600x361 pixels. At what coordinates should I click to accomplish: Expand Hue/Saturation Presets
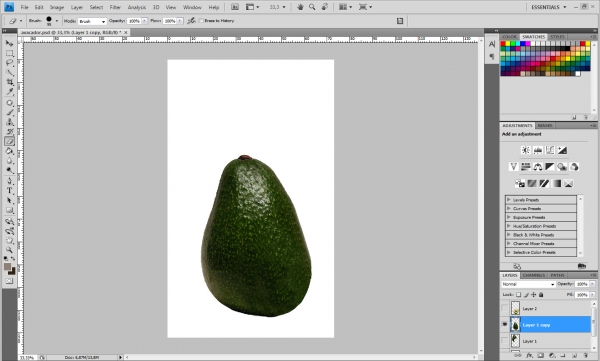(509, 226)
